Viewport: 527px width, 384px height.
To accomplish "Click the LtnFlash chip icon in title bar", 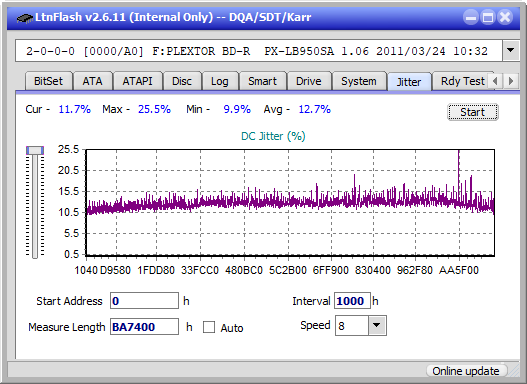I will (x=24, y=17).
